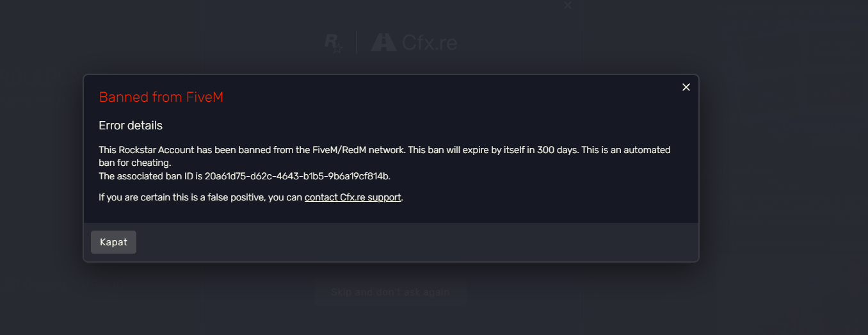Click the ban ID starting with 20a61d75
This screenshot has height=335, width=868.
(x=297, y=176)
